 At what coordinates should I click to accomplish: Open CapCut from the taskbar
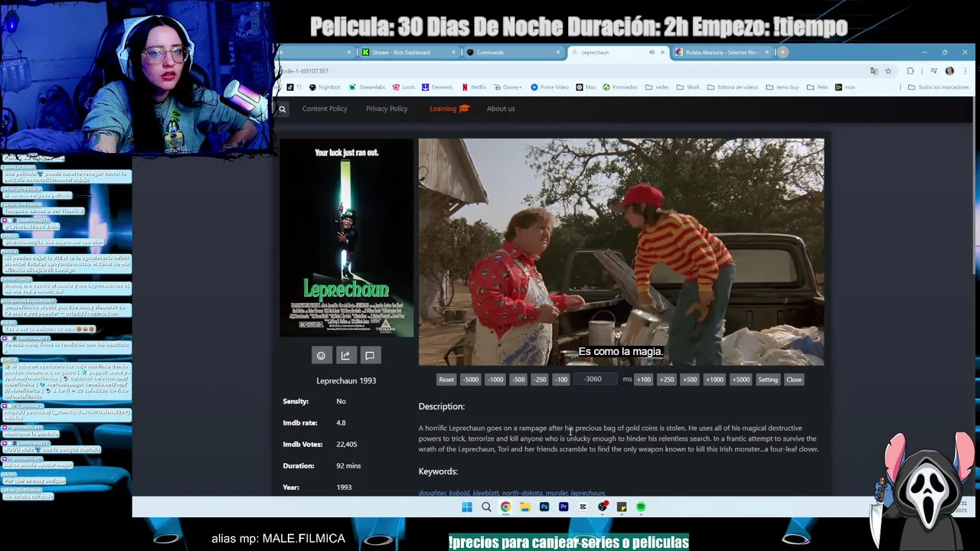point(583,507)
